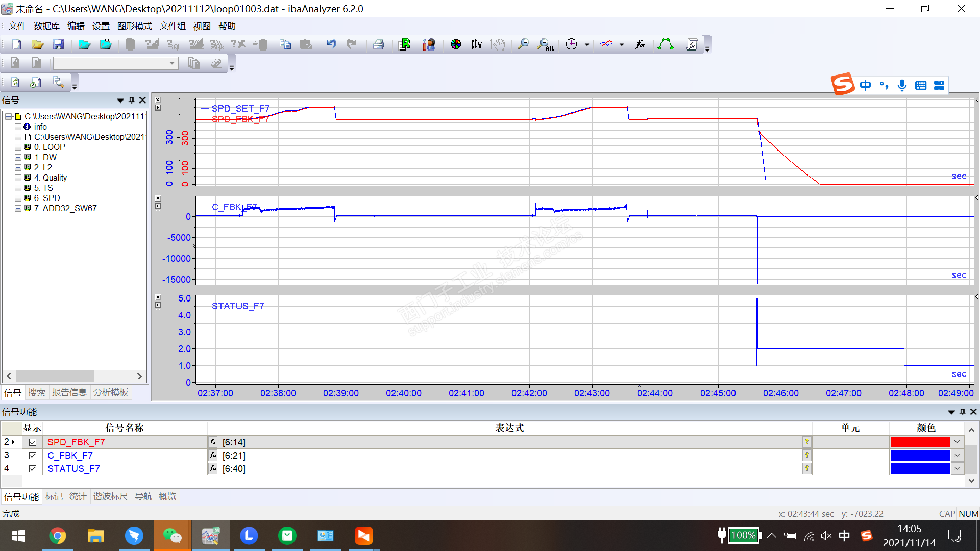Open the fx expression builder icon
980x551 pixels.
(640, 44)
